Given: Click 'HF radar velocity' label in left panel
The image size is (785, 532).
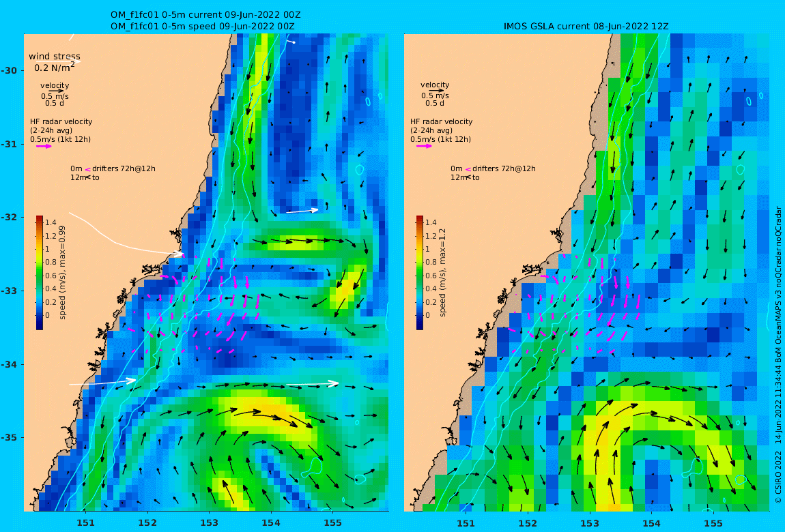Looking at the screenshot, I should click(x=61, y=121).
